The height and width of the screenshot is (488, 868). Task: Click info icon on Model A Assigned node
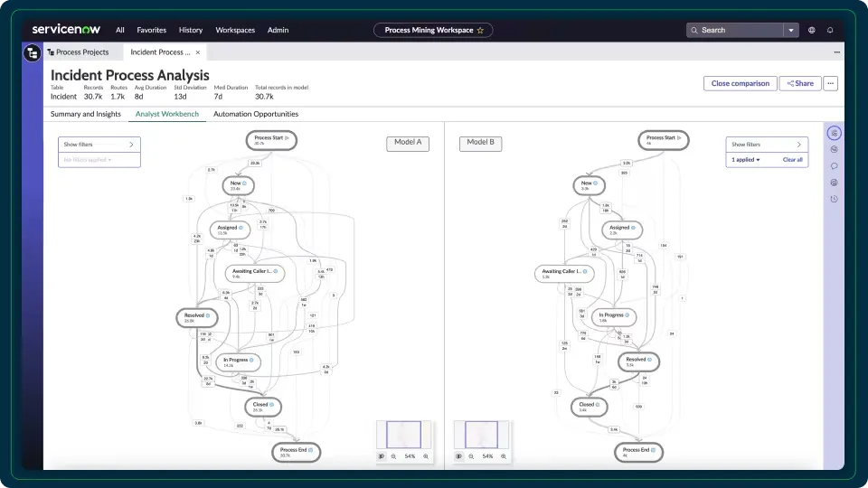coord(241,228)
